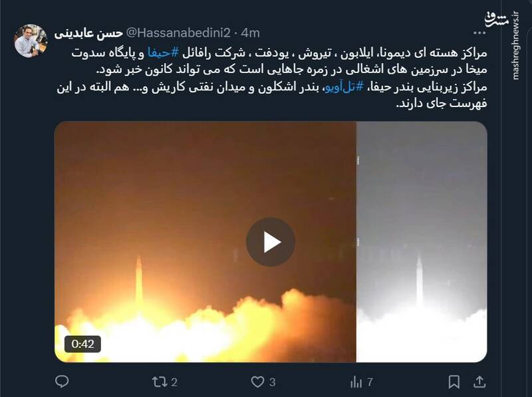The width and height of the screenshot is (532, 397).
Task: Click the 4m timestamp link
Action: pyautogui.click(x=251, y=33)
